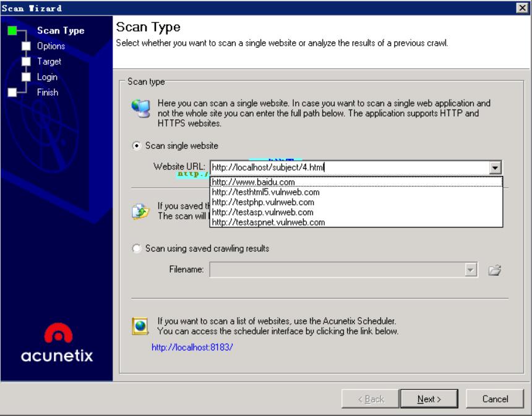Open the browse folder icon beside Filename

495,270
